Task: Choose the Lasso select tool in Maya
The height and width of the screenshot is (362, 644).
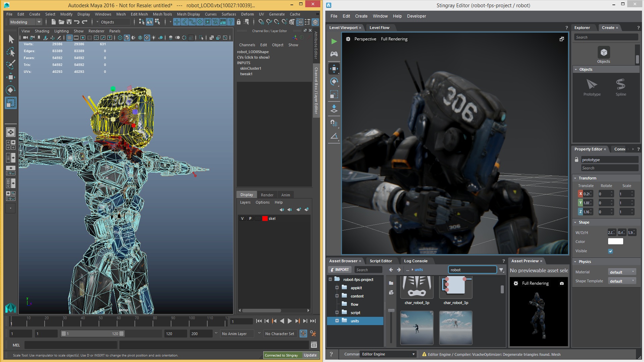Action: click(11, 52)
